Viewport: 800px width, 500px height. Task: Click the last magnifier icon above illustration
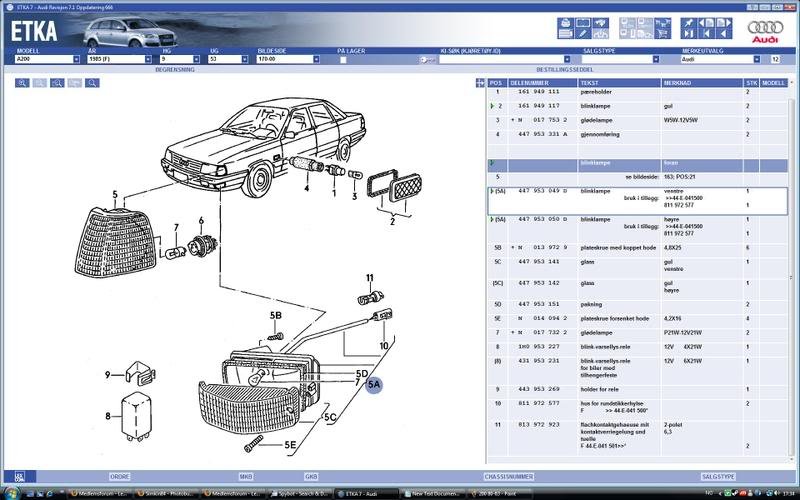92,83
